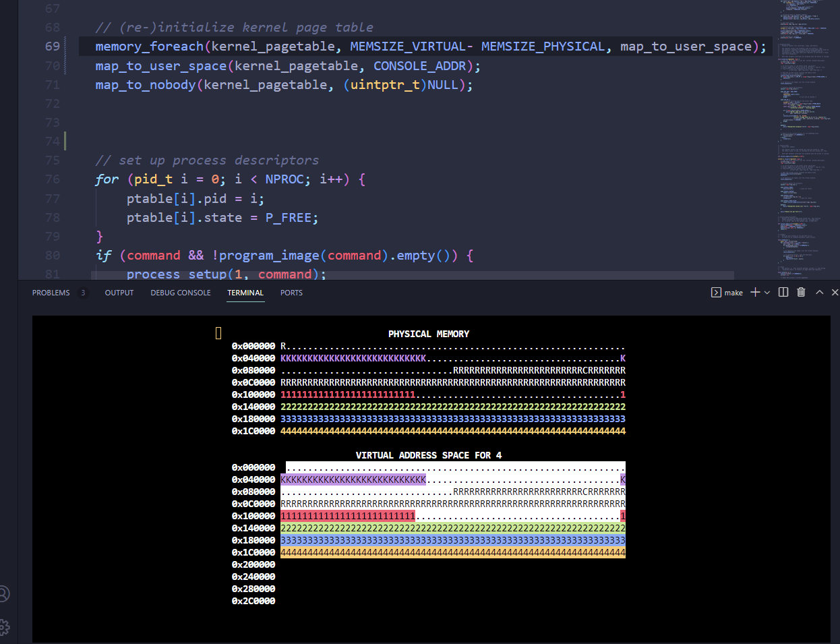Image resolution: width=840 pixels, height=644 pixels.
Task: Click the minimap code overview
Action: pyautogui.click(x=804, y=135)
